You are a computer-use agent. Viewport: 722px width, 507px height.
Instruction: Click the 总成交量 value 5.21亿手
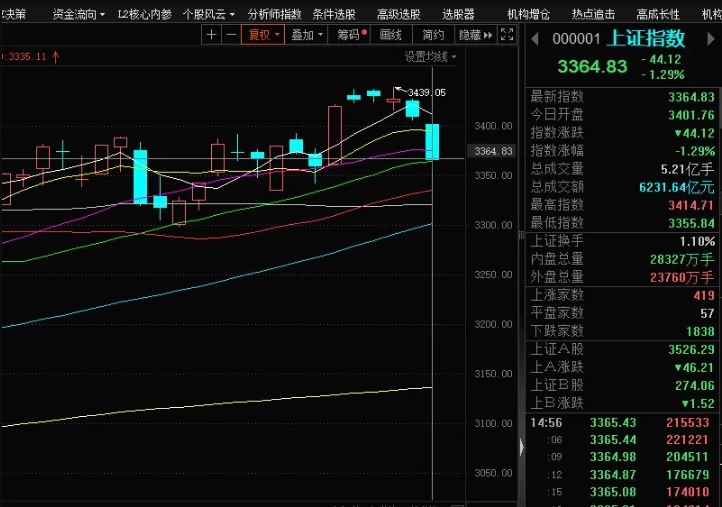click(687, 169)
